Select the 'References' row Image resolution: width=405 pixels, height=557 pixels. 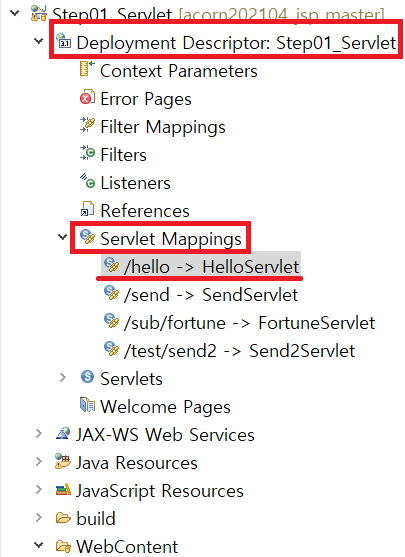click(x=145, y=211)
